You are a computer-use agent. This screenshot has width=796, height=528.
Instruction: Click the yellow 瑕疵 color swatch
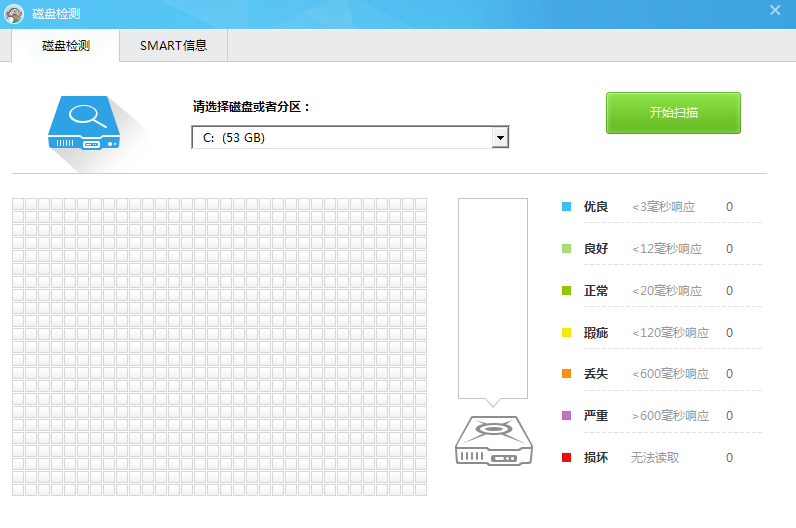(567, 333)
